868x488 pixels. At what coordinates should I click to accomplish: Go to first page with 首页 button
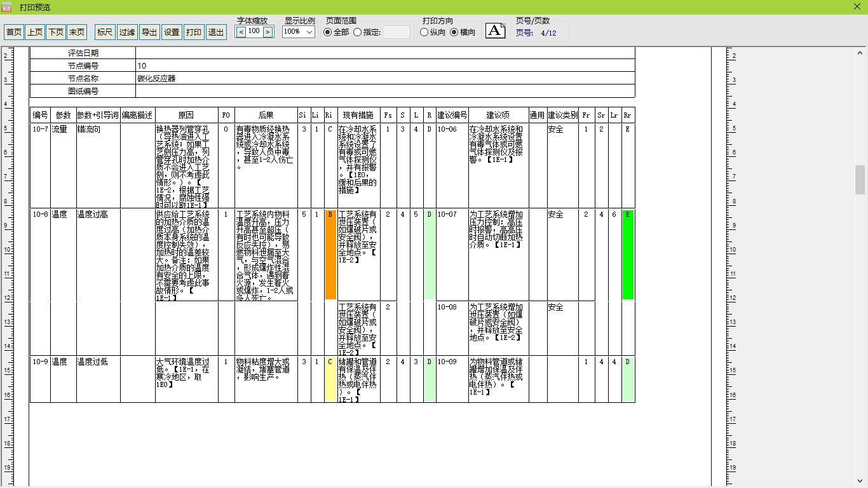[14, 32]
